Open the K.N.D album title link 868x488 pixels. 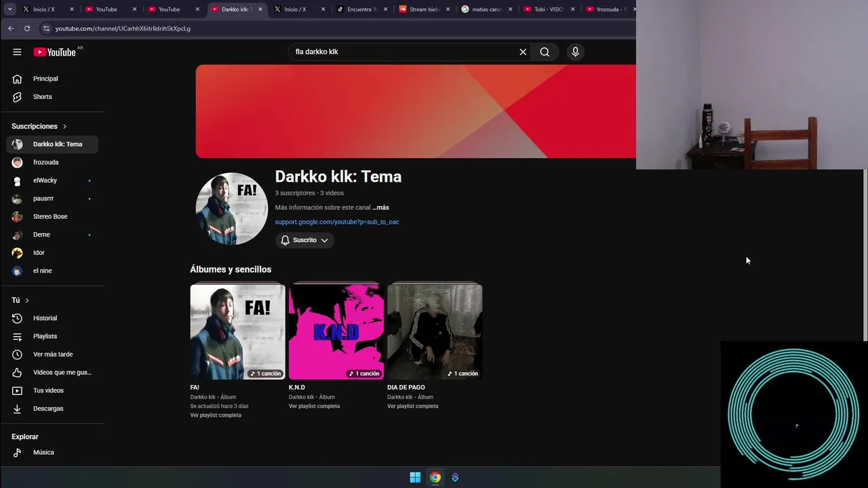(297, 387)
